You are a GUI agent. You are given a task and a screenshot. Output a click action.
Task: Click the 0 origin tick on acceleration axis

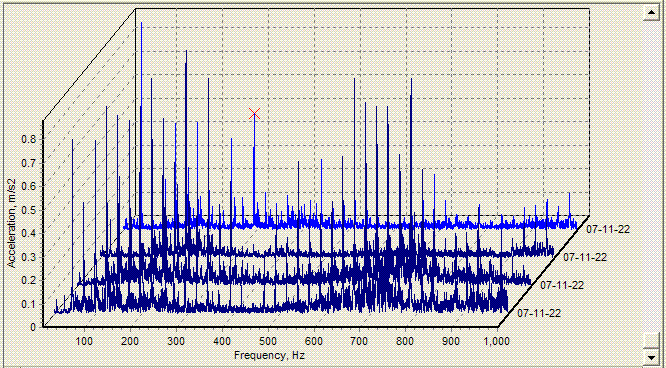pos(33,327)
